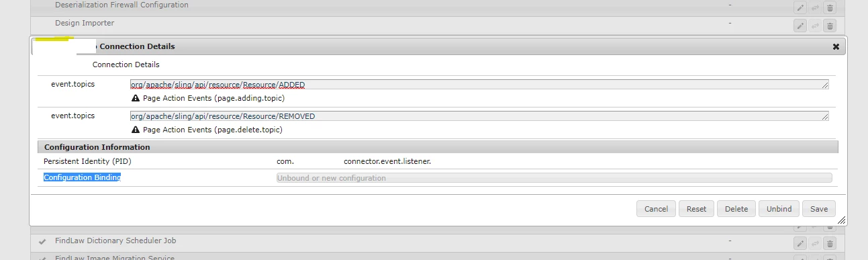Delete the FindLaw Dictionary Scheduler Job configuration
This screenshot has width=868, height=260.
pyautogui.click(x=830, y=243)
